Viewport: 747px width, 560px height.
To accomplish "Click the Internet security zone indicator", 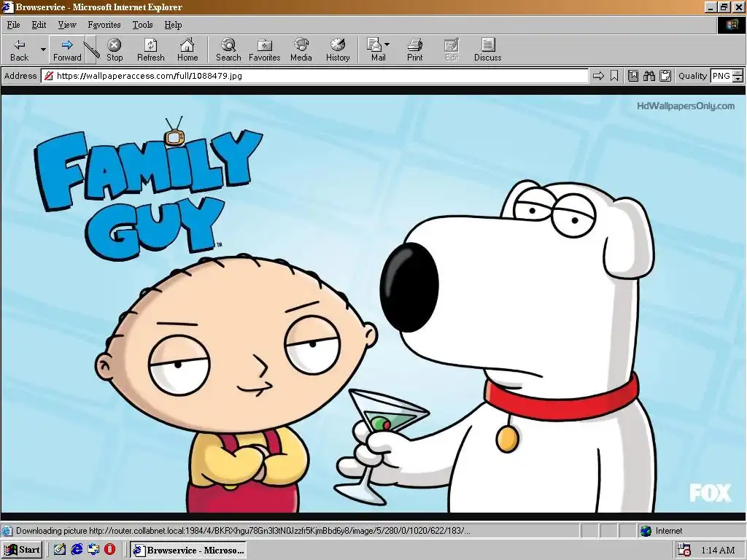I will (691, 531).
